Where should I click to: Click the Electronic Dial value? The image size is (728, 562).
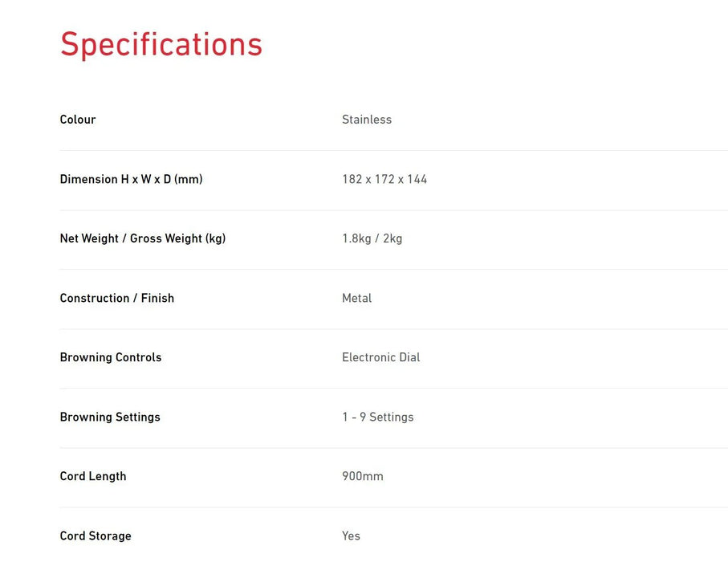pos(380,357)
